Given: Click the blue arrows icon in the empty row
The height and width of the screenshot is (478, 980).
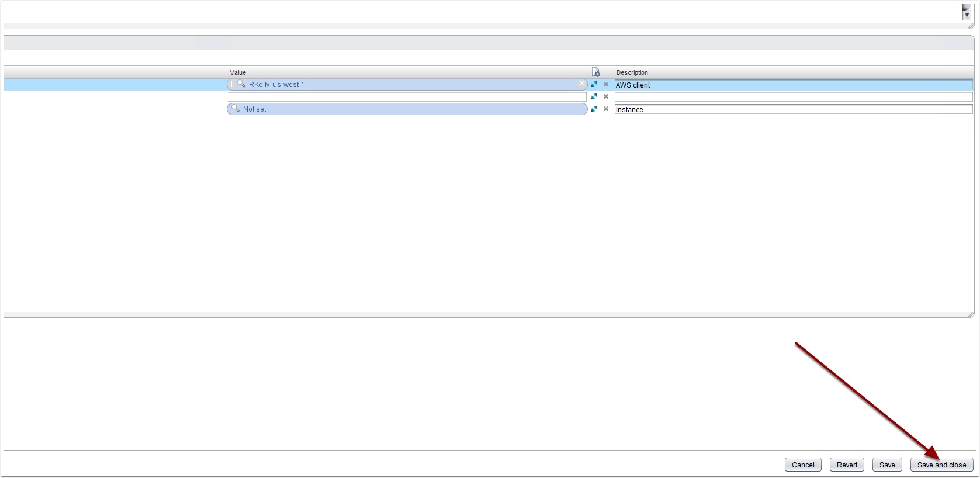Looking at the screenshot, I should pos(594,96).
